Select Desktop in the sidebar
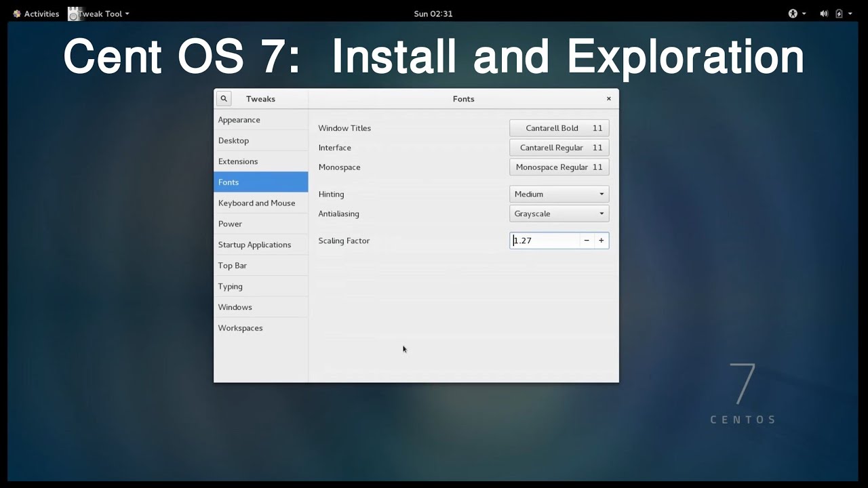868x488 pixels. tap(261, 141)
